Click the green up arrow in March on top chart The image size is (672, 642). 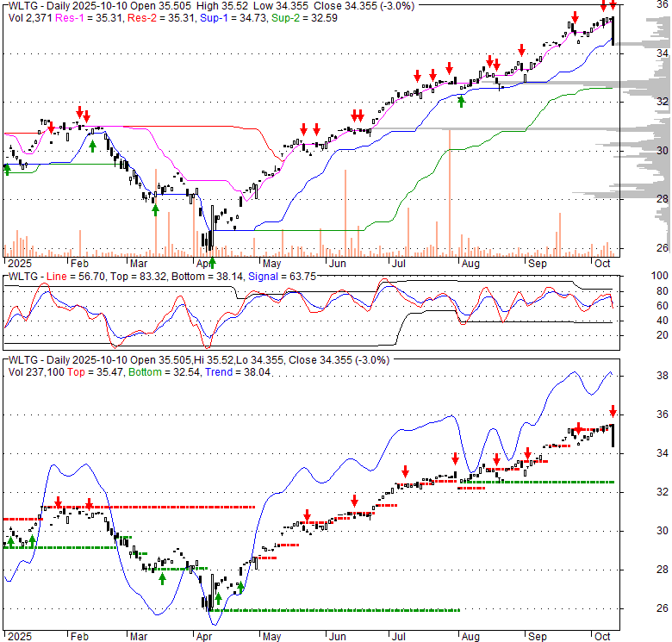pyautogui.click(x=155, y=208)
